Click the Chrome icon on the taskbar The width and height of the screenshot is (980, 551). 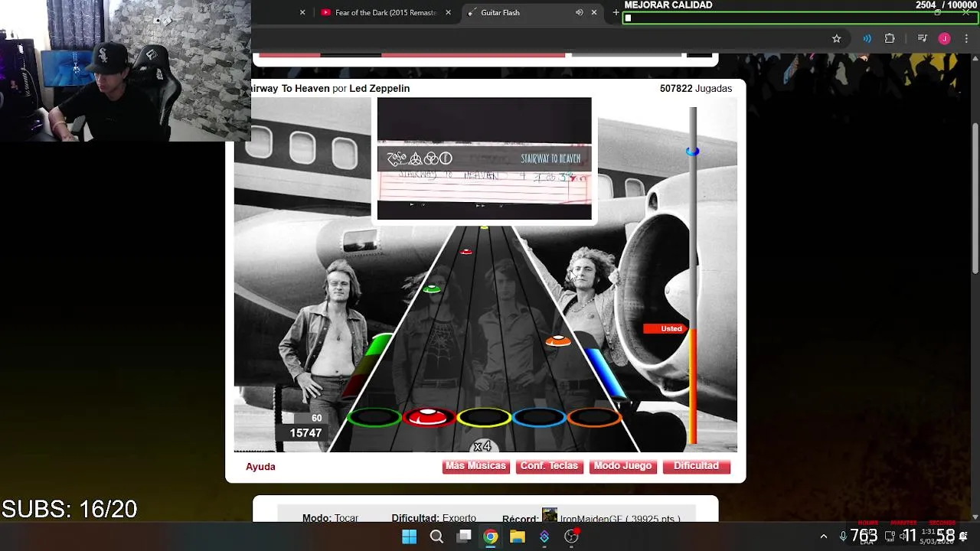[491, 536]
